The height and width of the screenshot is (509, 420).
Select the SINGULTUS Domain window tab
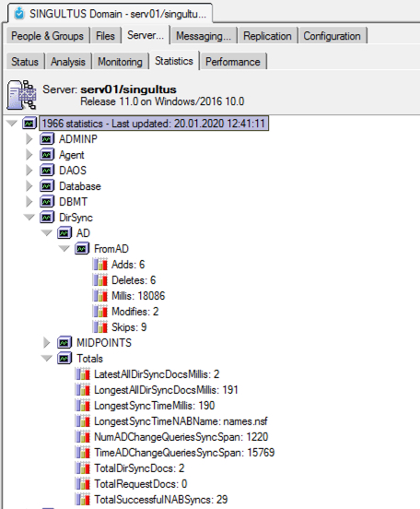click(110, 14)
